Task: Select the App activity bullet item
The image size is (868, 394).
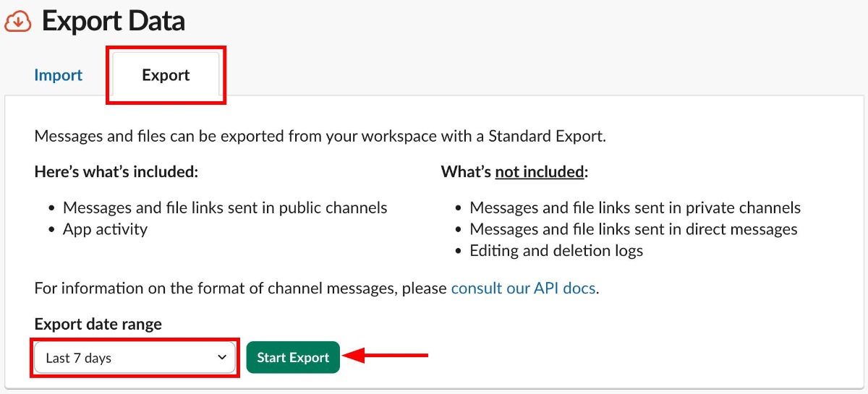Action: (x=105, y=229)
